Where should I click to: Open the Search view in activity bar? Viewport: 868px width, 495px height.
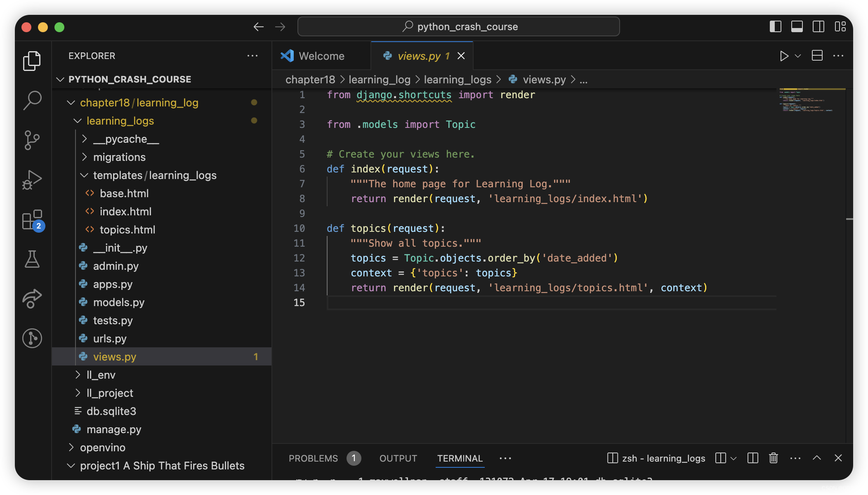tap(32, 100)
